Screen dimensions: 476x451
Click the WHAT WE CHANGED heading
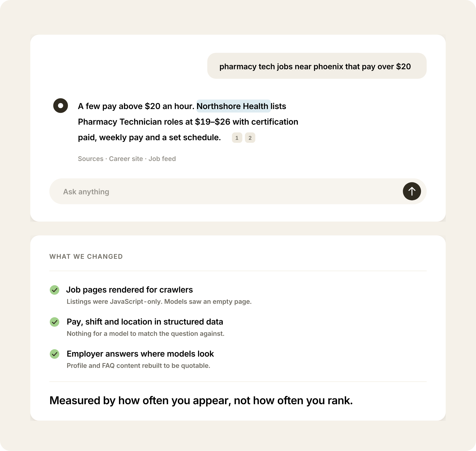pyautogui.click(x=86, y=256)
